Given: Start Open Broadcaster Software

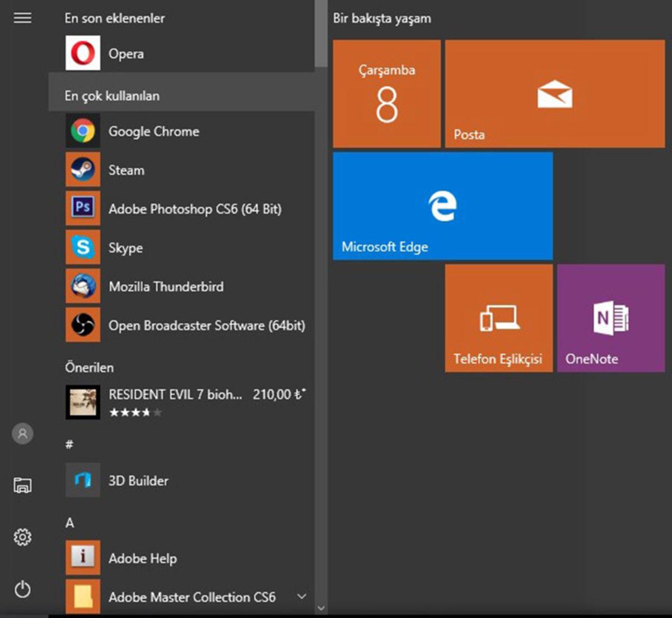Looking at the screenshot, I should 207,326.
